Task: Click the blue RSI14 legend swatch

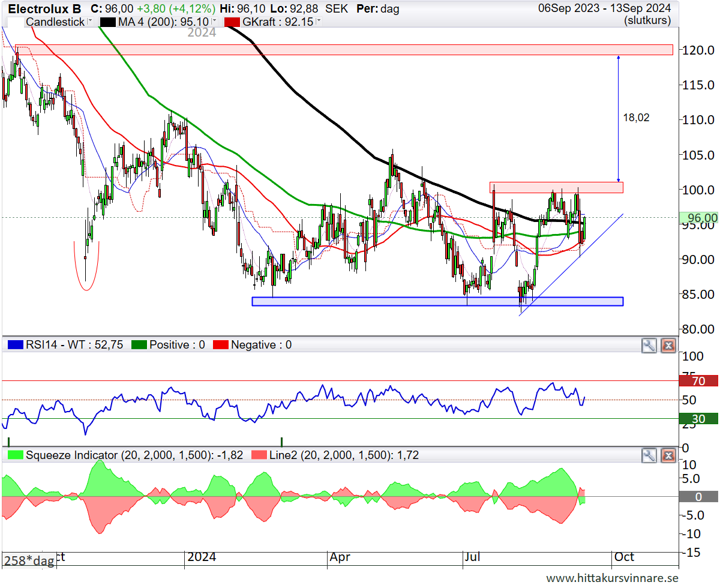Action: pos(15,345)
